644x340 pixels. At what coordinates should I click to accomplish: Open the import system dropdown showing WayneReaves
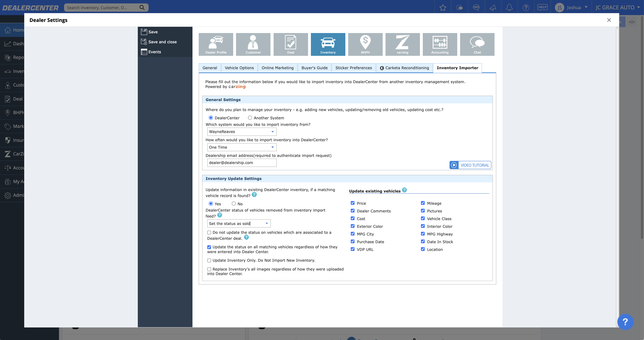click(x=241, y=132)
